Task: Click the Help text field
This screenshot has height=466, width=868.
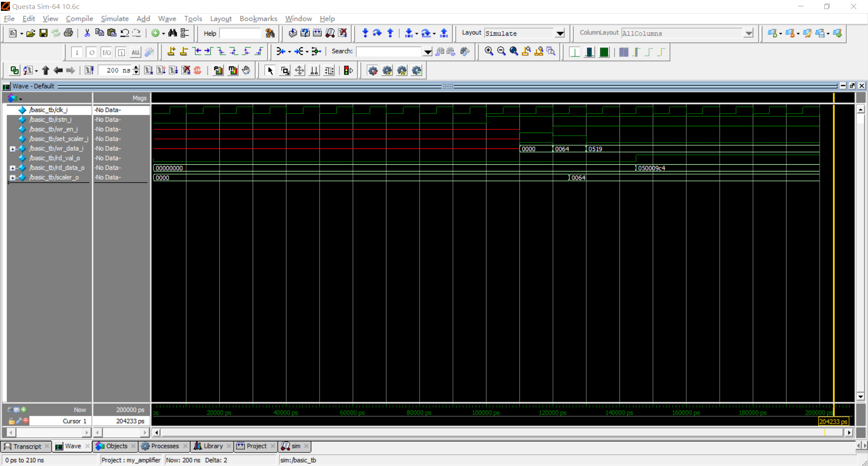Action: (x=240, y=33)
